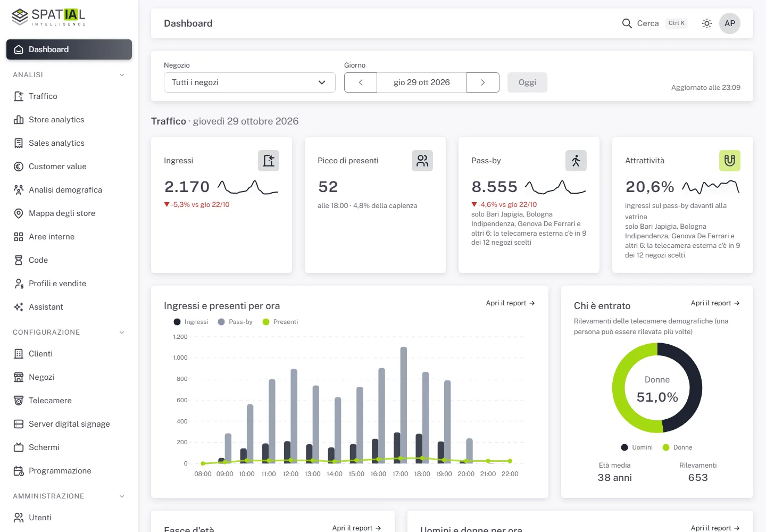This screenshot has height=532, width=766.
Task: Open Store analytics menu item
Action: click(69, 120)
